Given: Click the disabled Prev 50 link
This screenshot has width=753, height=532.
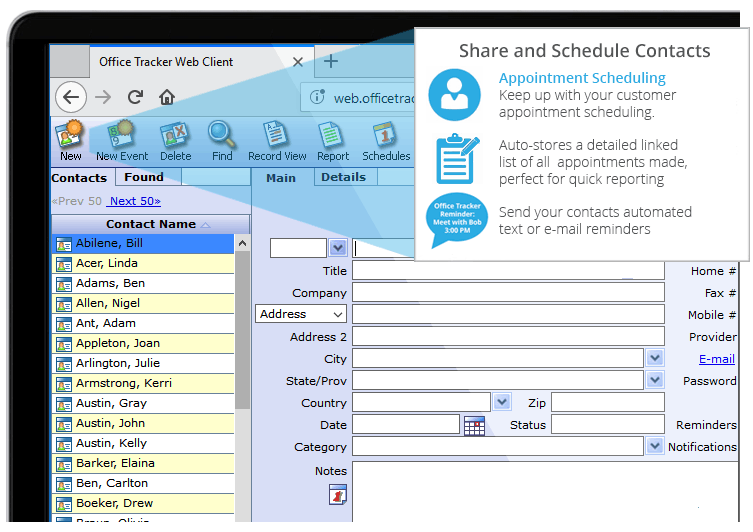Looking at the screenshot, I should pos(77,201).
